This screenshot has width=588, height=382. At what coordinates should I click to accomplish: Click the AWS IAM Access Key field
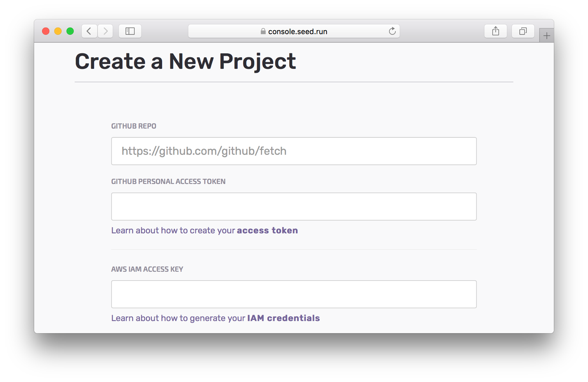click(x=294, y=294)
